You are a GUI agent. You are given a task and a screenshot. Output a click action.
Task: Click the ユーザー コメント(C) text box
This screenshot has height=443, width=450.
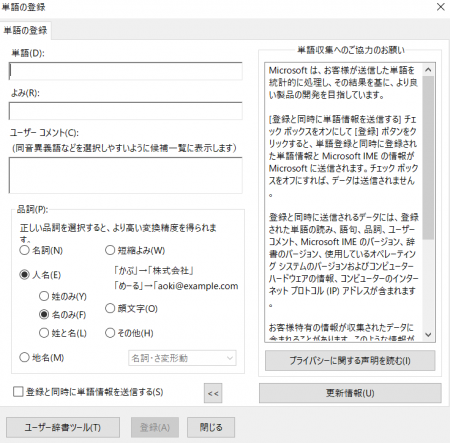point(126,175)
